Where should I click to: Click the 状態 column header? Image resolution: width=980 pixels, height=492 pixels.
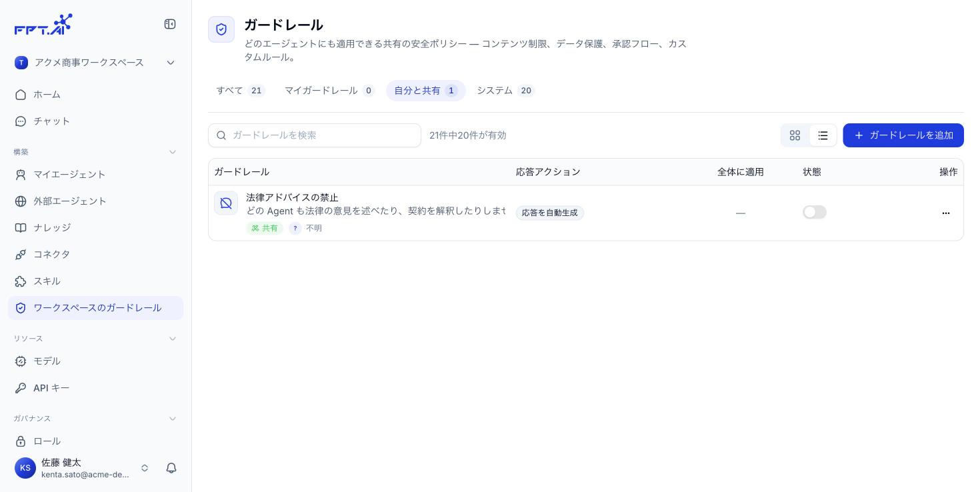(x=812, y=172)
